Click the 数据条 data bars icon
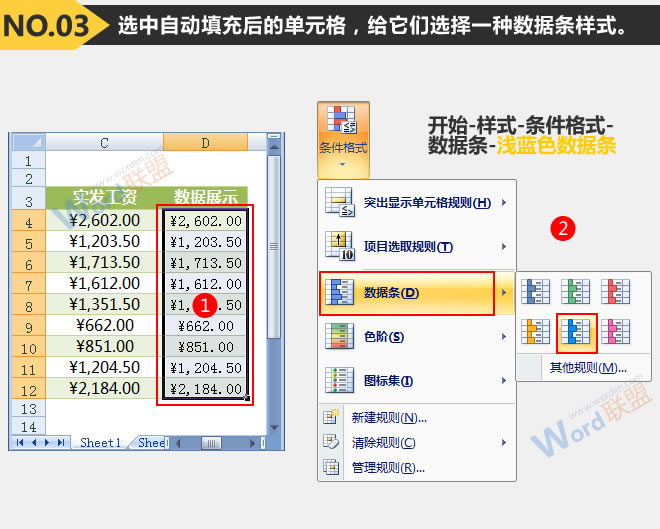This screenshot has height=529, width=660. tap(340, 292)
